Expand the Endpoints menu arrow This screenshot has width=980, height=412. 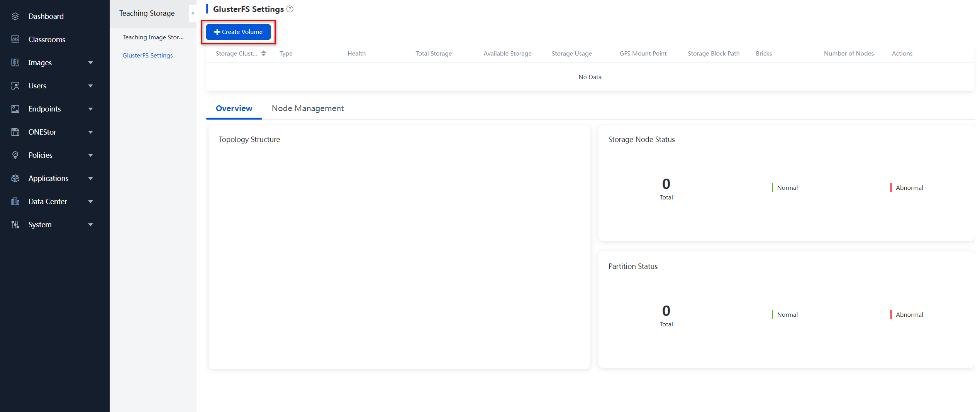90,109
